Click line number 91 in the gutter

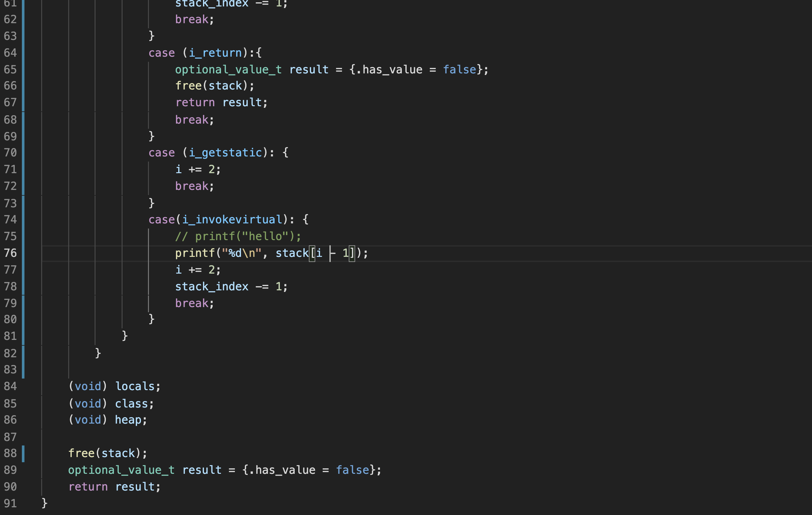click(x=10, y=503)
